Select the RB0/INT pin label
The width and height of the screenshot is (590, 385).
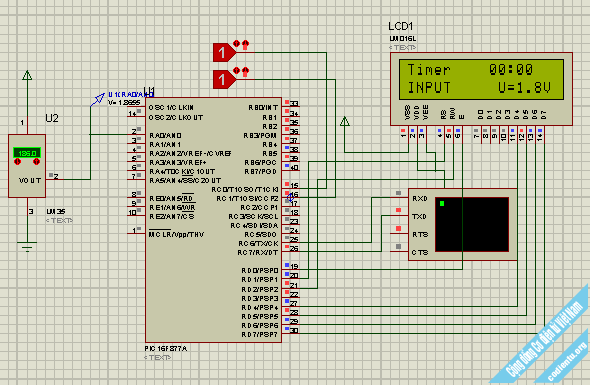coord(263,108)
